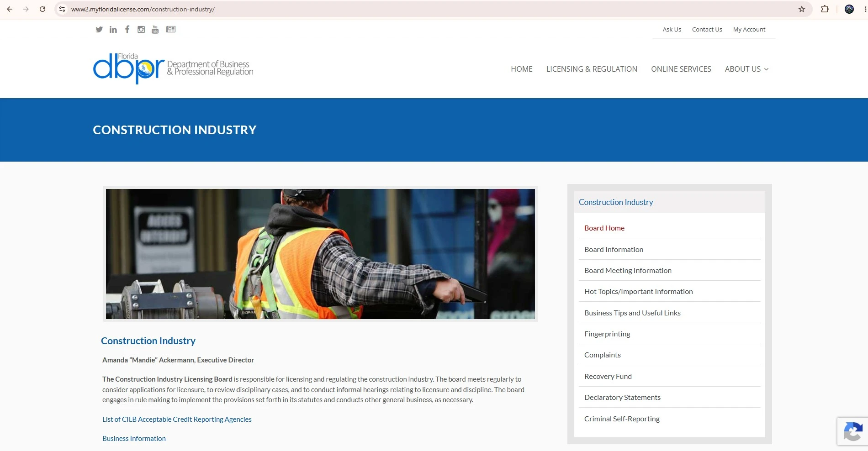Select Board Information in sidebar
Viewport: 868px width, 451px height.
point(614,249)
